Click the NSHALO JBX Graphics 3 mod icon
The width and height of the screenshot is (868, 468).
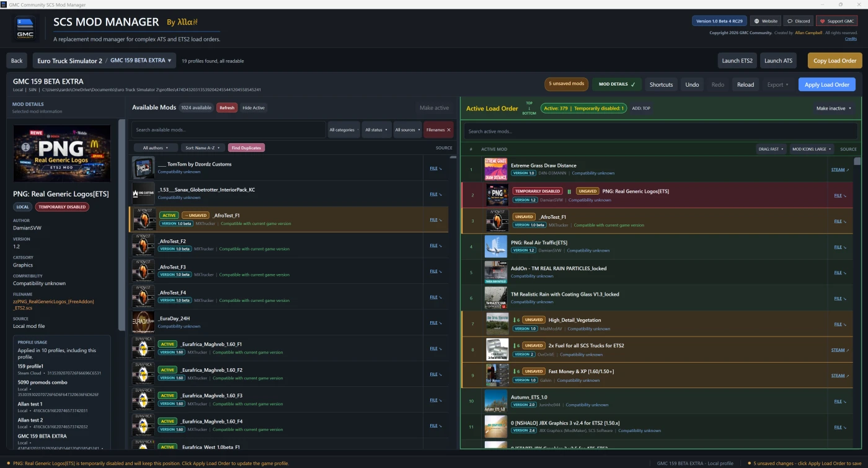click(496, 427)
